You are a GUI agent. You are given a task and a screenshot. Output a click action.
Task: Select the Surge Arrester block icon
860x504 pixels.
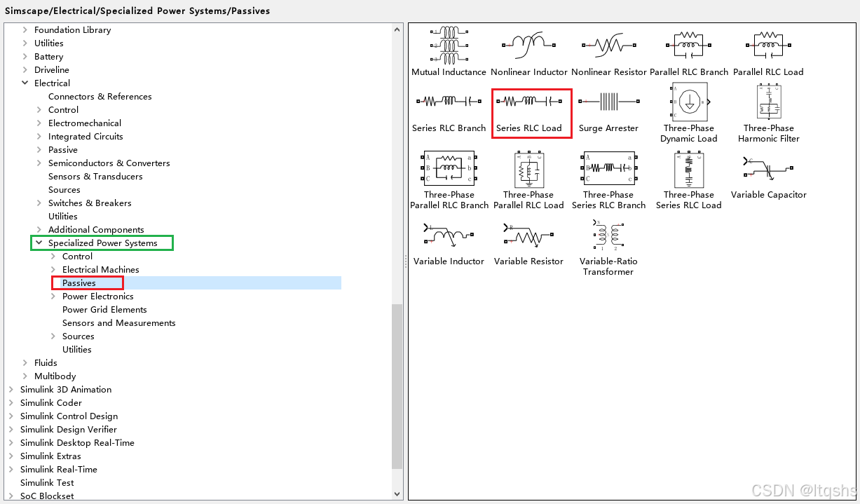point(608,102)
